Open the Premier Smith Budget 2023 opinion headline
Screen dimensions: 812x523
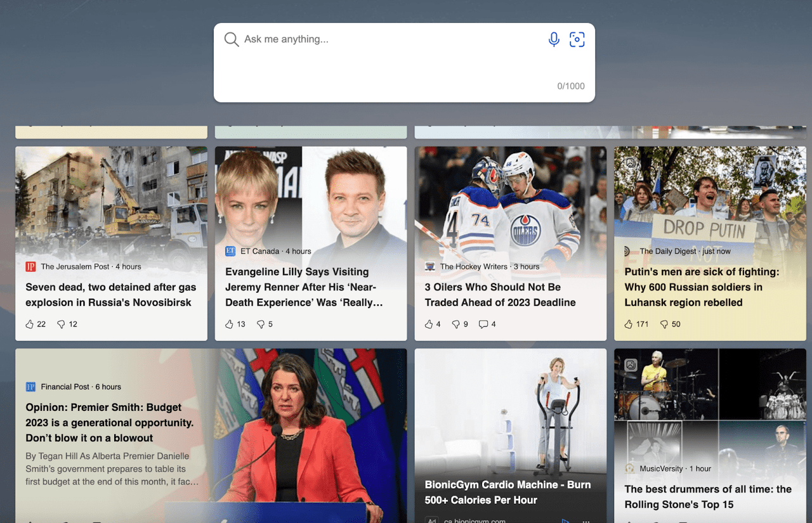click(109, 423)
